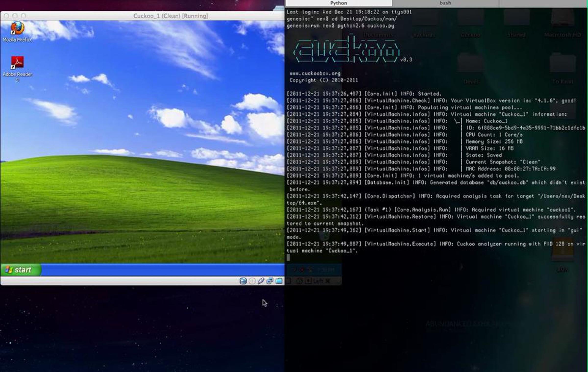Click the 'Memory Size: 256 MB' log entry
This screenshot has height=372, width=588.
click(405, 141)
